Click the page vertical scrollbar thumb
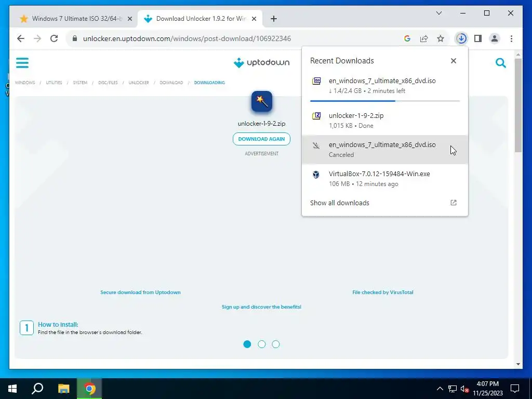This screenshot has height=399, width=532. point(518,105)
